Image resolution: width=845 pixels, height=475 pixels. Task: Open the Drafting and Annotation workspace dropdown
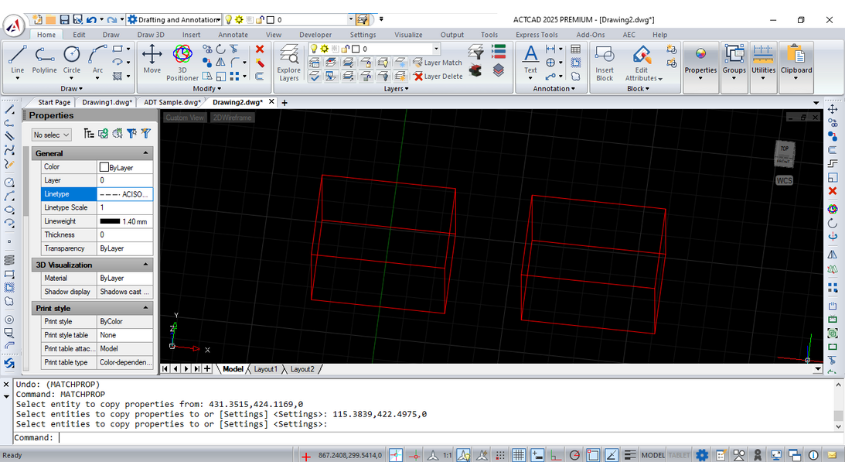pos(218,20)
